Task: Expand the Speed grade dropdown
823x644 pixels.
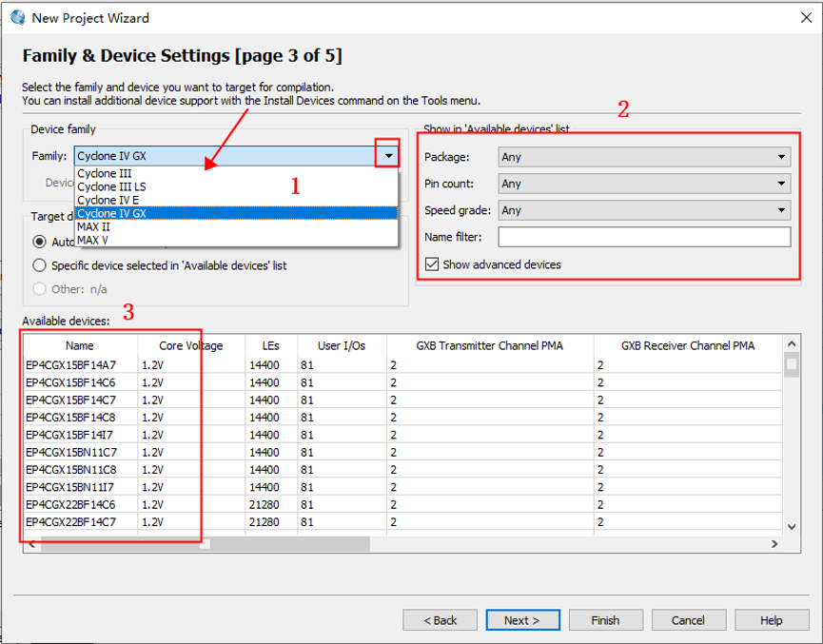Action: click(644, 210)
